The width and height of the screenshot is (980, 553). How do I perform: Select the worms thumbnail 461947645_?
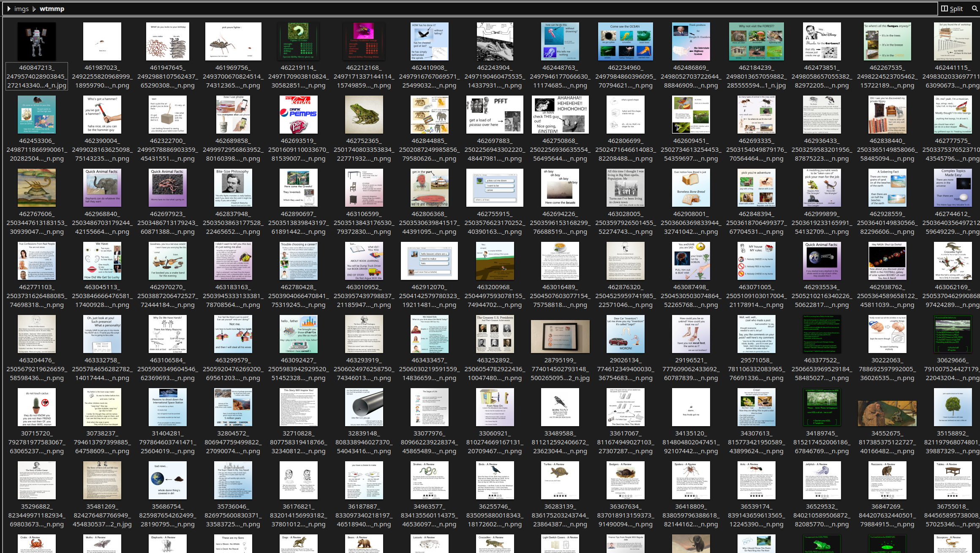pos(168,41)
